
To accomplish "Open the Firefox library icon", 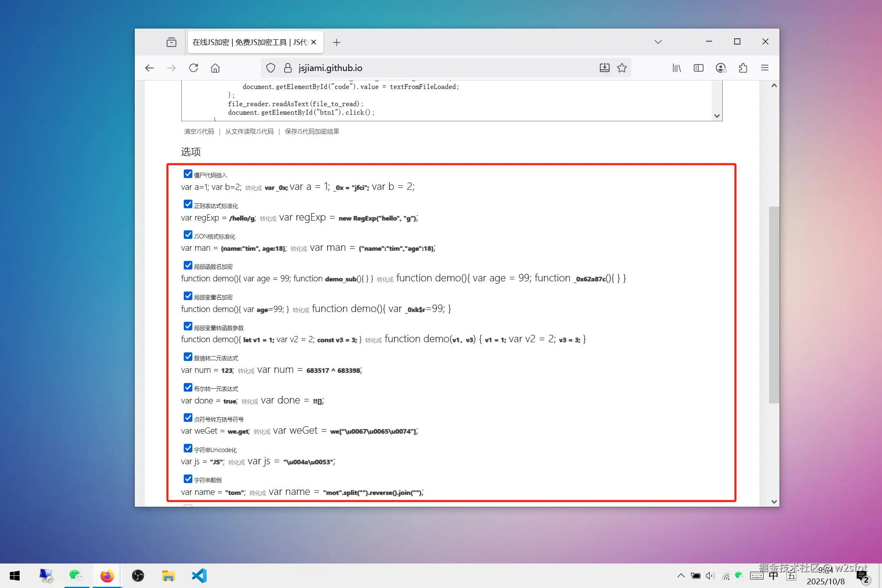I will 677,68.
